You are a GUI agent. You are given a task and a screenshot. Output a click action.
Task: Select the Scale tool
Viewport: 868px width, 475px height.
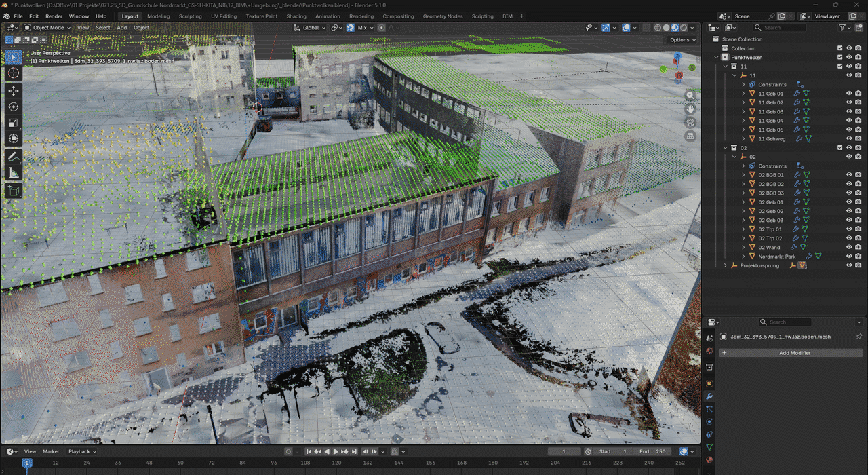click(x=14, y=123)
